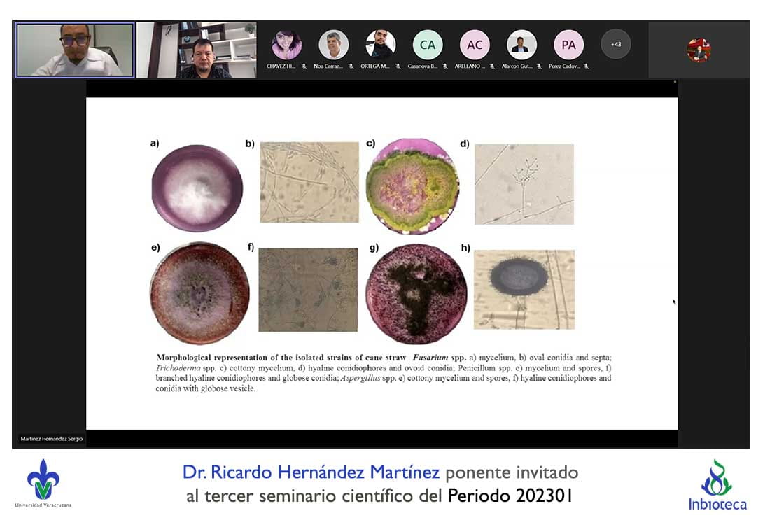Select the highlighted active speaker video tile
The image size is (763, 532).
(x=75, y=50)
